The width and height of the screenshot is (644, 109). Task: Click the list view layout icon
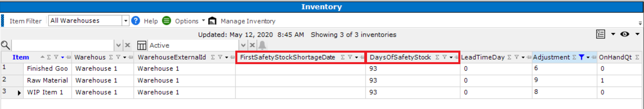pyautogui.click(x=601, y=34)
